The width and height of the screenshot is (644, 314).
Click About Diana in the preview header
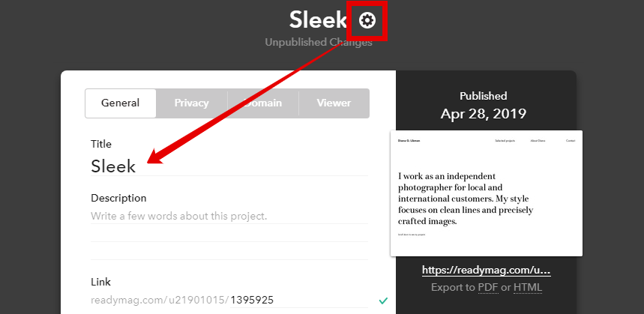point(538,141)
